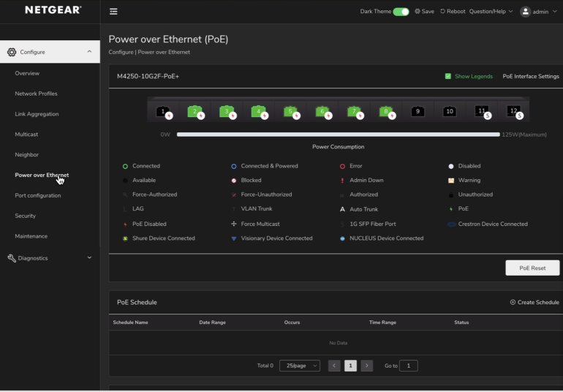Viewport: 563px width, 392px height.
Task: Reboot the switch from top bar
Action: pyautogui.click(x=453, y=12)
